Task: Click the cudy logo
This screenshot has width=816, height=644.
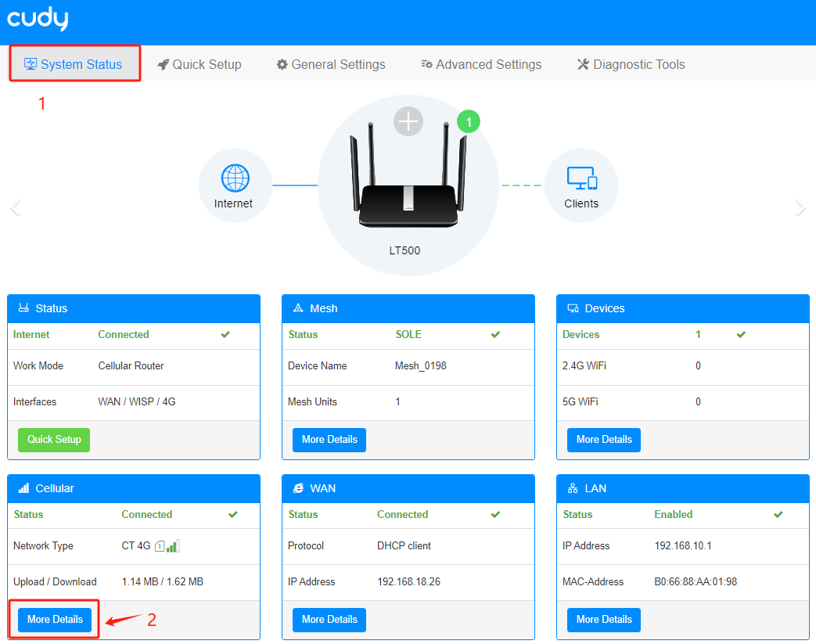Action: point(38,19)
